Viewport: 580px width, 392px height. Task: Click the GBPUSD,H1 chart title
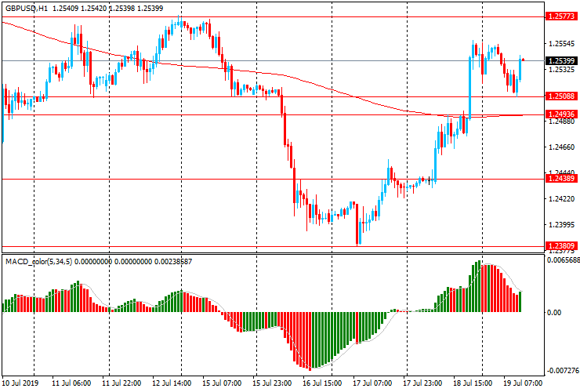(27, 8)
